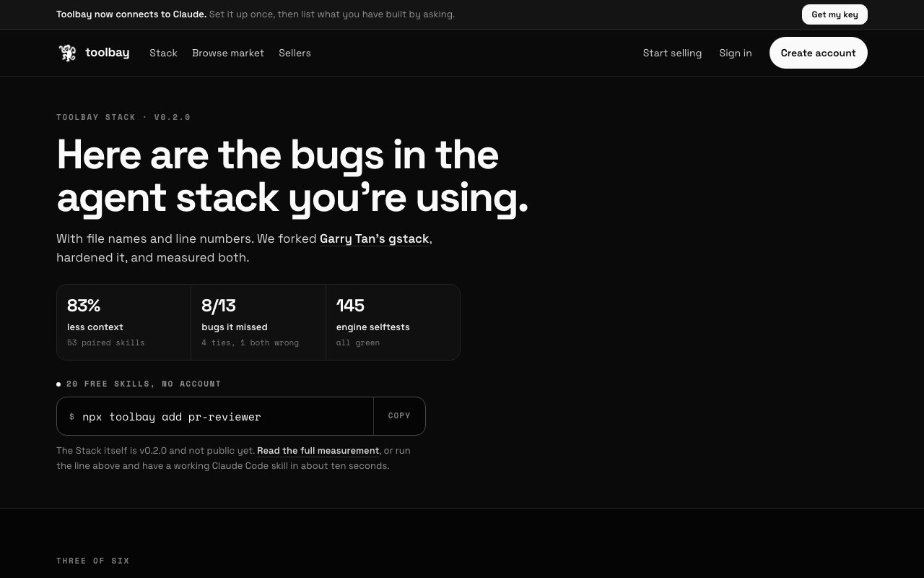Open the Stack nav item
The image size is (924, 578).
[163, 53]
